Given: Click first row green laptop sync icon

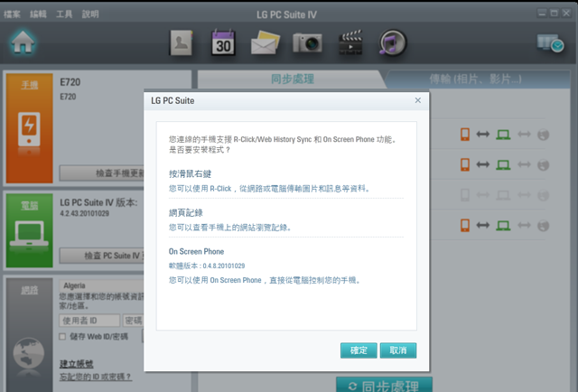Looking at the screenshot, I should click(x=503, y=135).
